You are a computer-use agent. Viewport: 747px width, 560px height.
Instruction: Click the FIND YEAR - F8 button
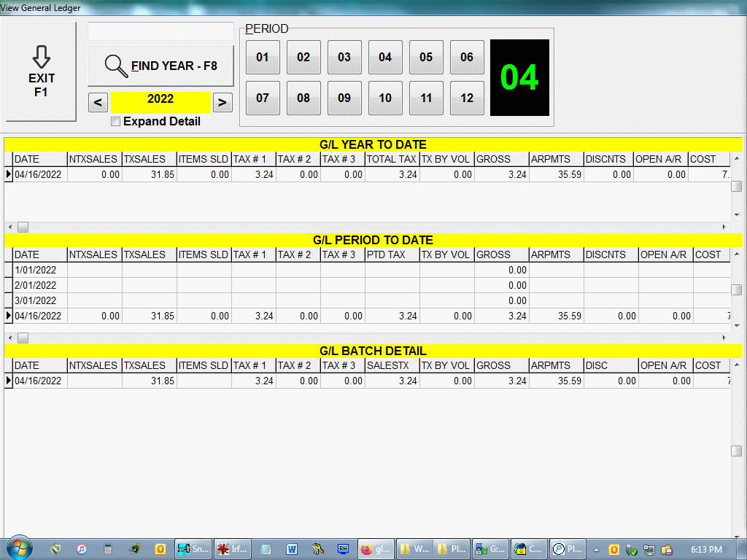click(160, 66)
